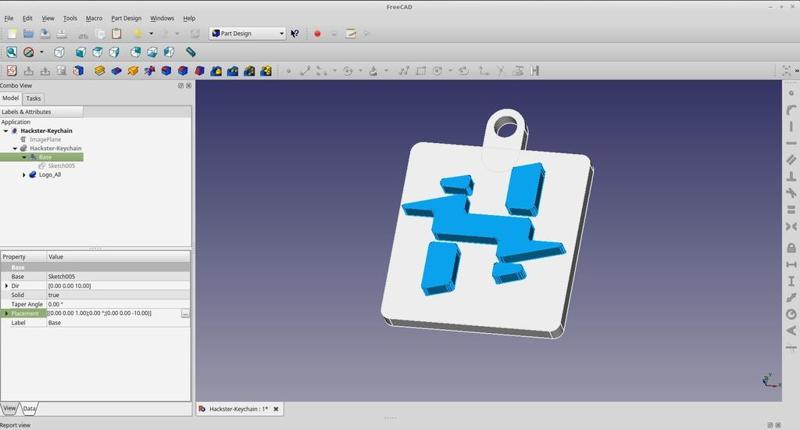Image resolution: width=800 pixels, height=430 pixels.
Task: Click the yellow Pad tool icon
Action: point(100,71)
